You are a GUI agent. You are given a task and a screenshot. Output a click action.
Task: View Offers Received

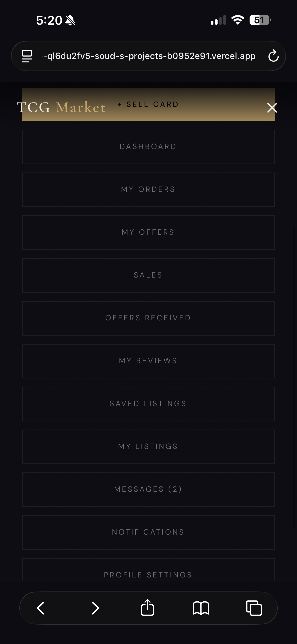pos(148,318)
